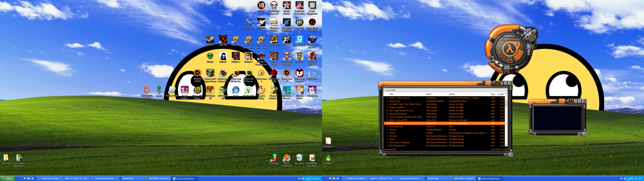644x181 pixels.
Task: Open Bloons TD5 Deluxe shortcut
Action: (x=198, y=93)
